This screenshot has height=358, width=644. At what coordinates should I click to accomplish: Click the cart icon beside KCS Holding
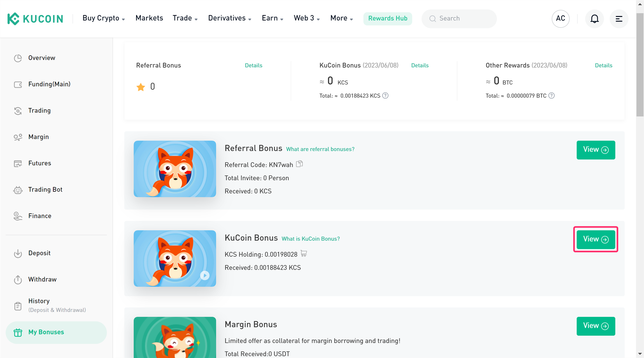tap(303, 253)
